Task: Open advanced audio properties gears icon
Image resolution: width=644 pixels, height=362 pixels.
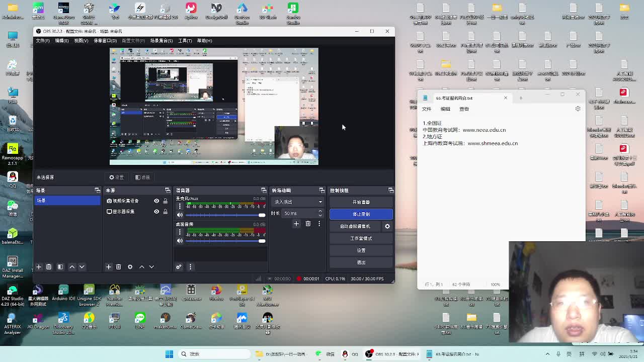Action: tap(179, 267)
